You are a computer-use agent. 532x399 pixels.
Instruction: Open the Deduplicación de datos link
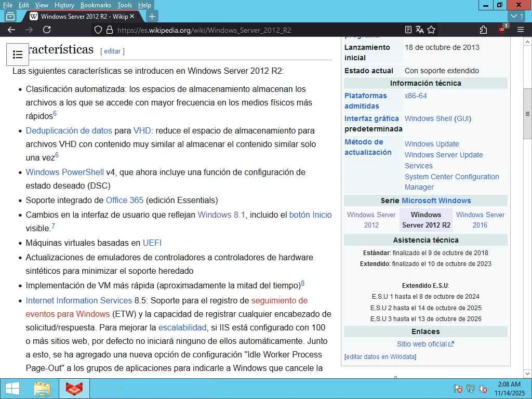click(69, 130)
